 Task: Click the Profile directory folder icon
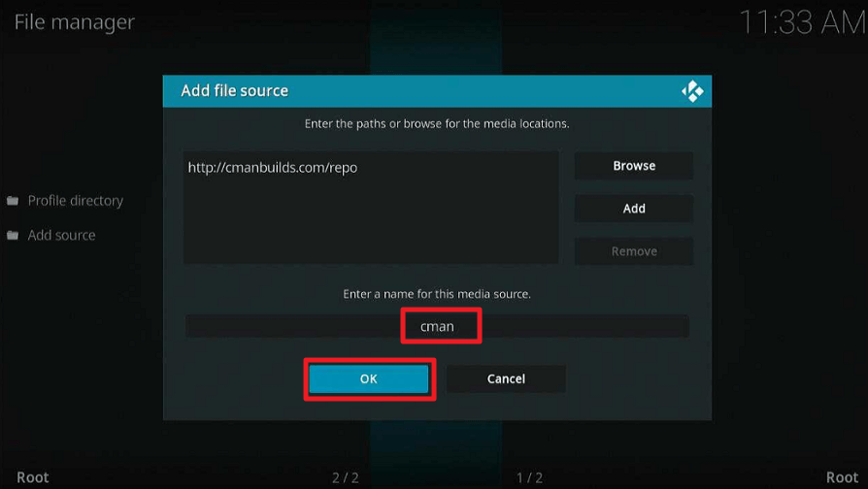pyautogui.click(x=13, y=201)
